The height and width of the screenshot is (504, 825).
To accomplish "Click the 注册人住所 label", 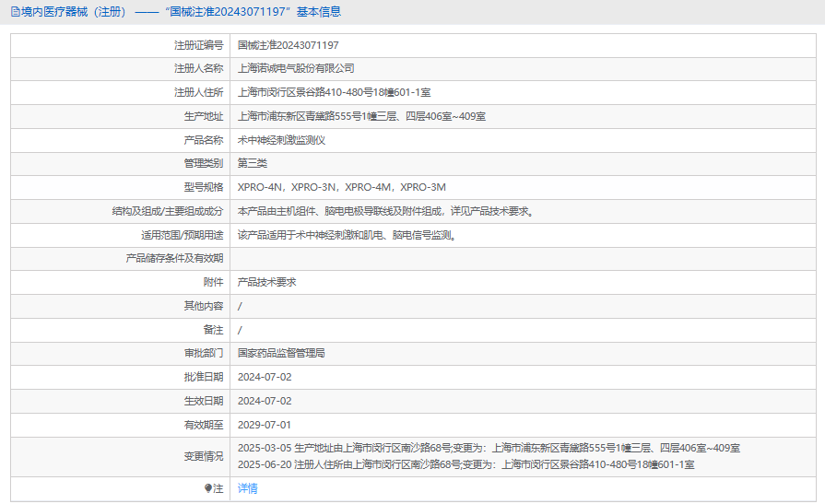I will (x=199, y=92).
